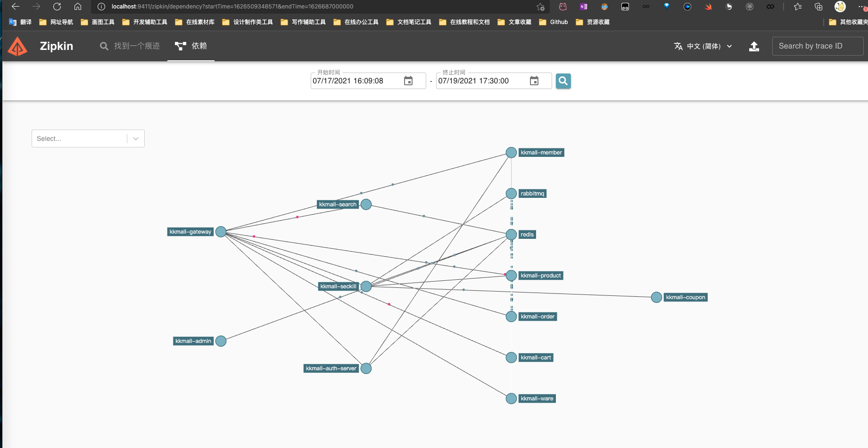Click the blue search dependencies button

pos(563,81)
